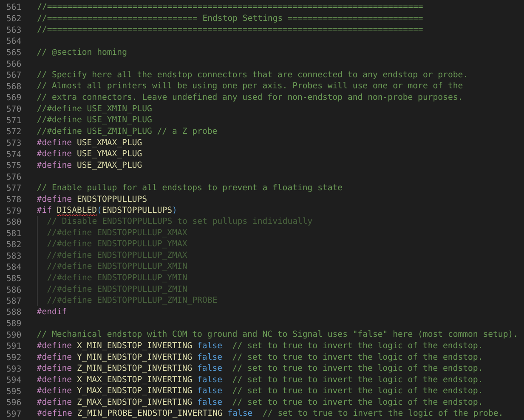Click the false value for Z_MAX_ENDSTOP_INVERTING

pyautogui.click(x=210, y=402)
